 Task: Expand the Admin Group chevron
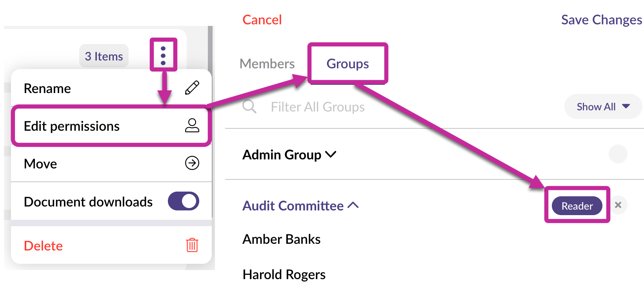click(x=331, y=154)
